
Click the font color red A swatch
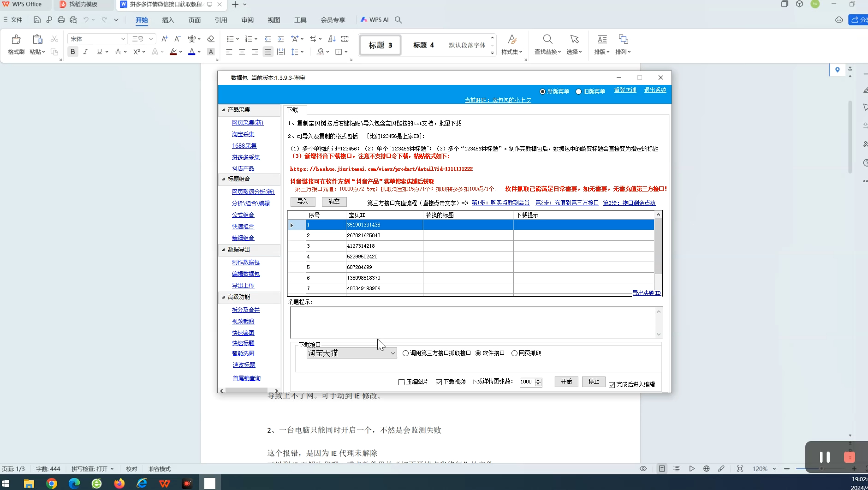[x=192, y=52]
